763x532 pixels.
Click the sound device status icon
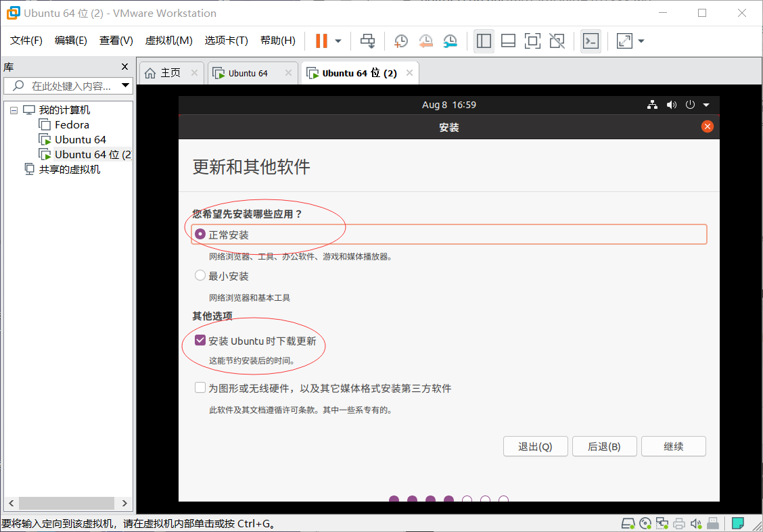[696, 523]
